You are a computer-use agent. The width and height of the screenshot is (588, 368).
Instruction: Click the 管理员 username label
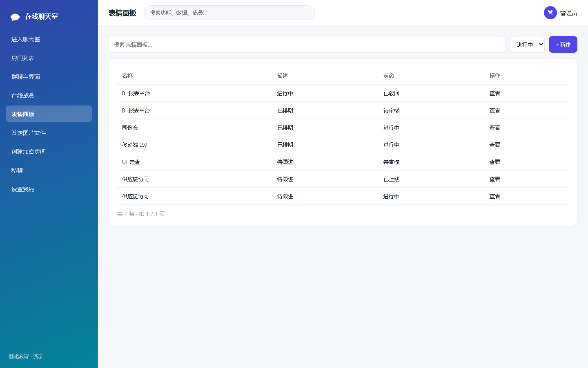[x=568, y=13]
